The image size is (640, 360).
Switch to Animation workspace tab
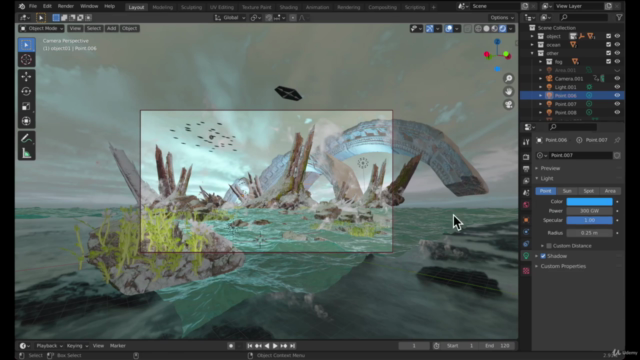pyautogui.click(x=317, y=7)
